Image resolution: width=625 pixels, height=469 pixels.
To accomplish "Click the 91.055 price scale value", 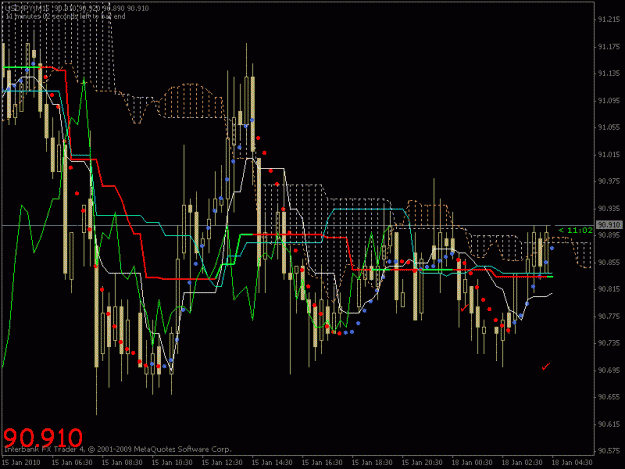I will 609,127.
